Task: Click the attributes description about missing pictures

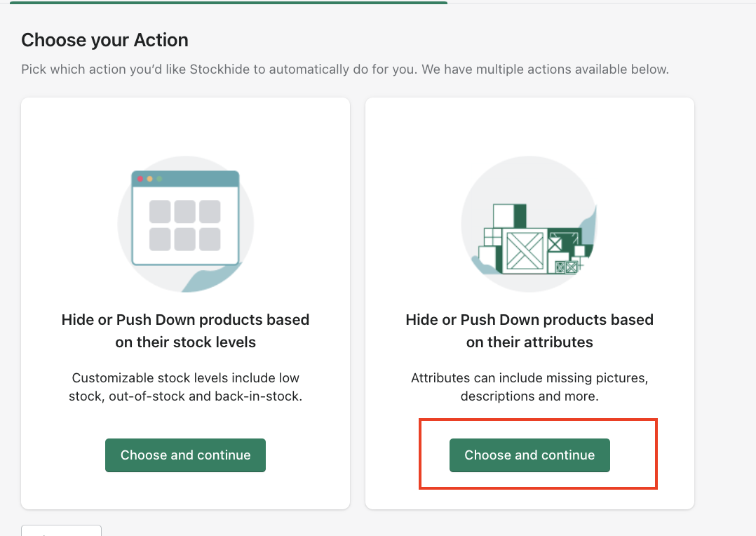Action: tap(529, 387)
